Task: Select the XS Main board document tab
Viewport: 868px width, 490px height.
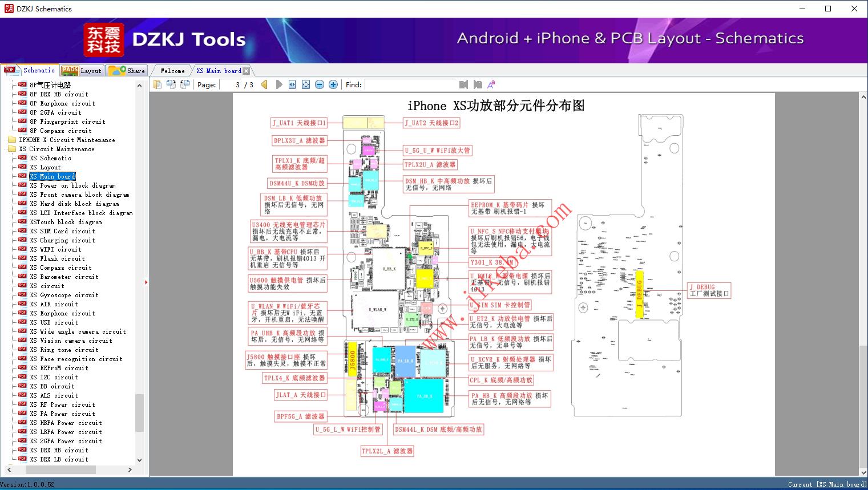Action: 219,71
